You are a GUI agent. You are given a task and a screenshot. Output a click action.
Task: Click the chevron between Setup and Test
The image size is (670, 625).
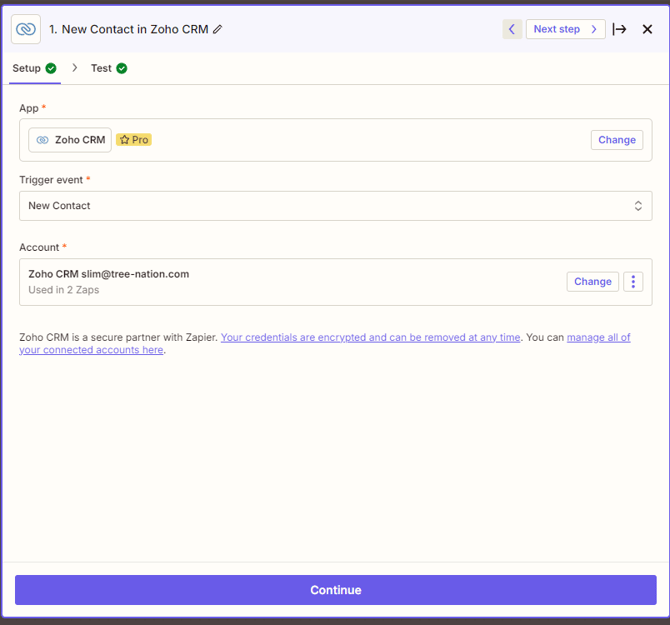coord(75,68)
